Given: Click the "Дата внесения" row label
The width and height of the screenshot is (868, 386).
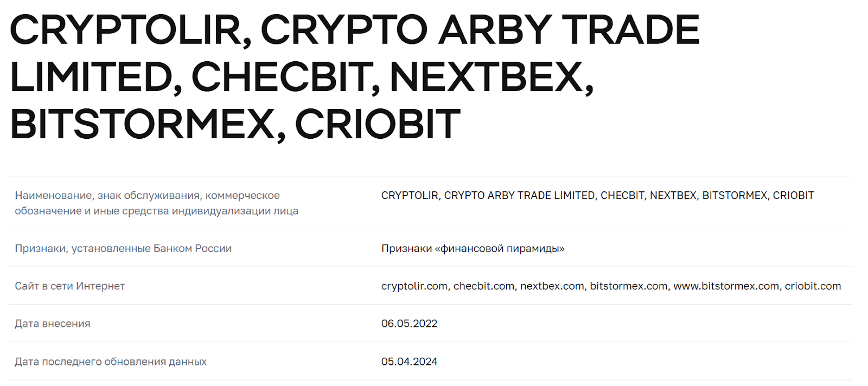Looking at the screenshot, I should coord(53,324).
